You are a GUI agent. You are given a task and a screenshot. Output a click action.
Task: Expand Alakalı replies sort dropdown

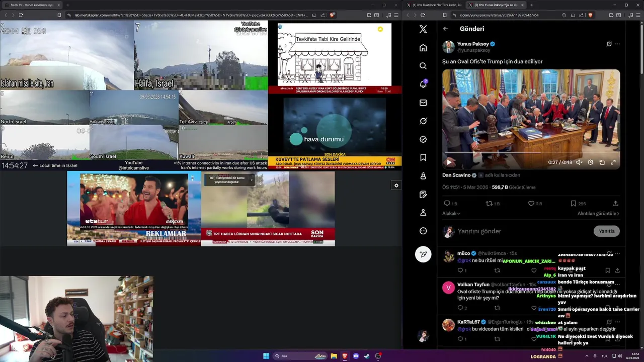click(451, 213)
